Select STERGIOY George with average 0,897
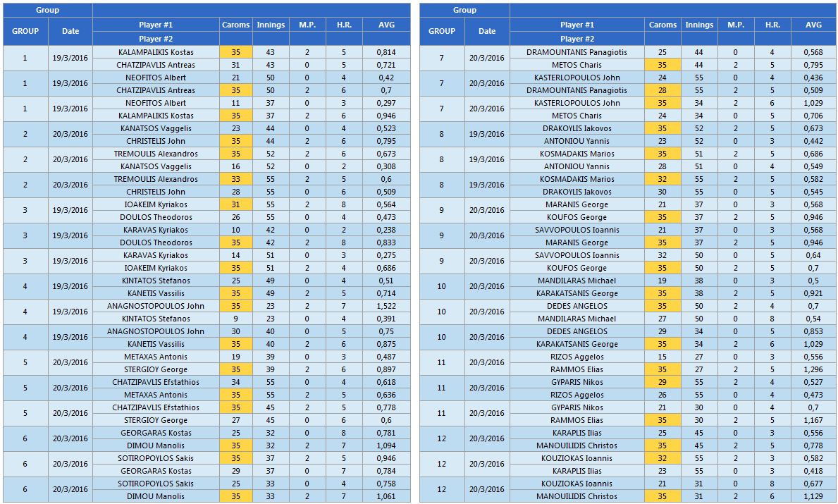The image size is (838, 504). tap(156, 369)
